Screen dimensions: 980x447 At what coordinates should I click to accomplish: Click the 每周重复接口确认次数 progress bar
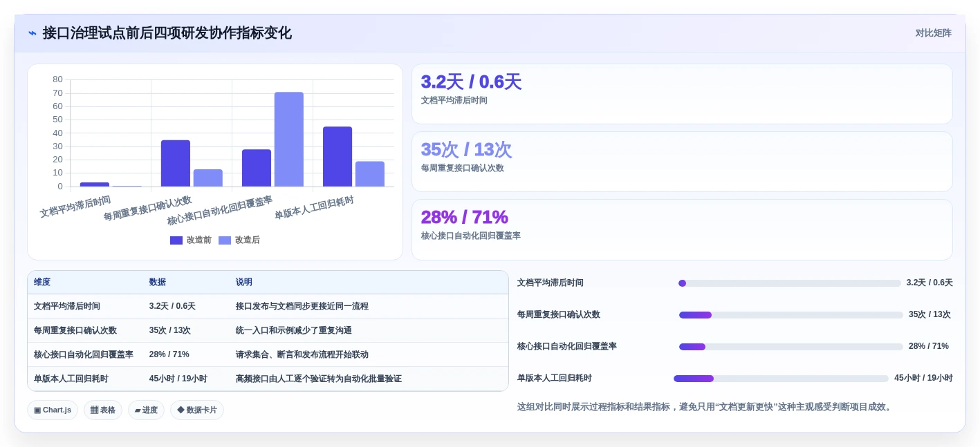point(791,315)
